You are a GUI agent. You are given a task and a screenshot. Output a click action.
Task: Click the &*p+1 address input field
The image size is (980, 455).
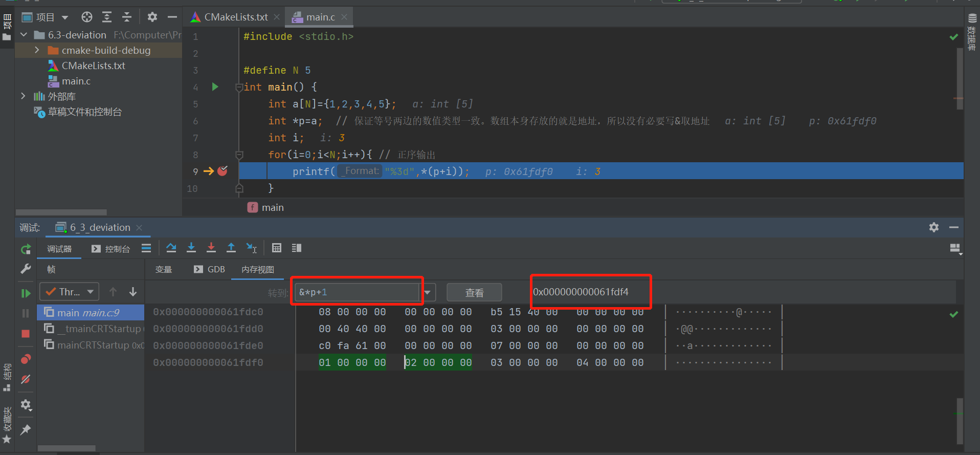357,292
